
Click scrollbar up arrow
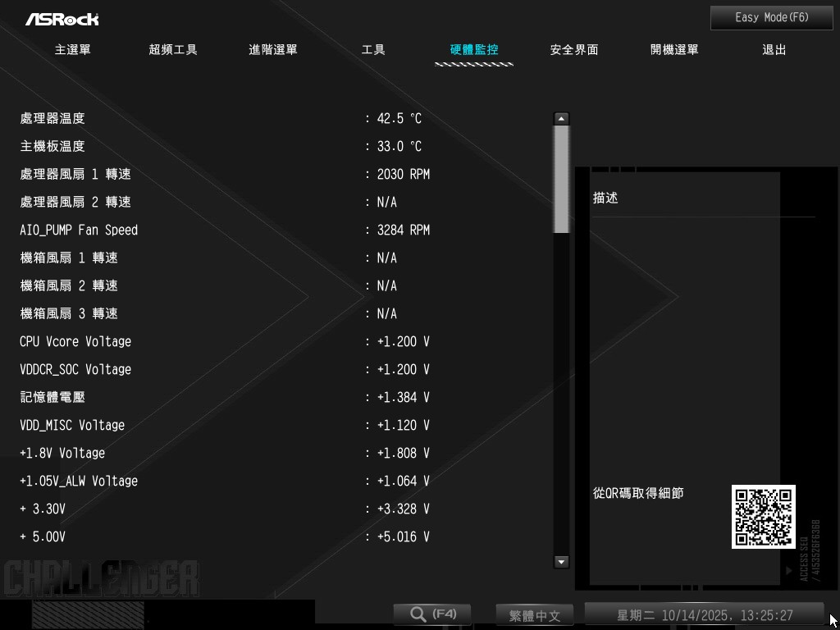click(562, 119)
